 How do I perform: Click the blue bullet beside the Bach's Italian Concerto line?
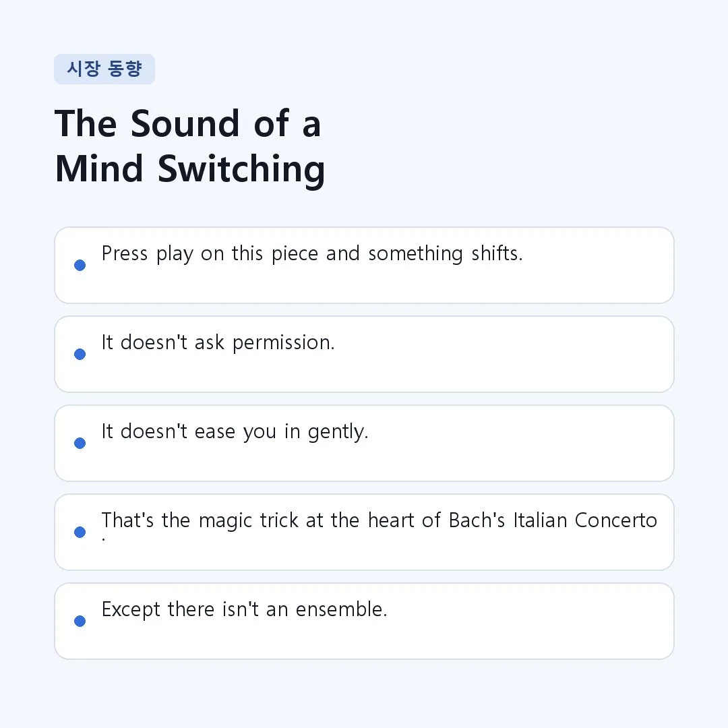click(x=80, y=532)
